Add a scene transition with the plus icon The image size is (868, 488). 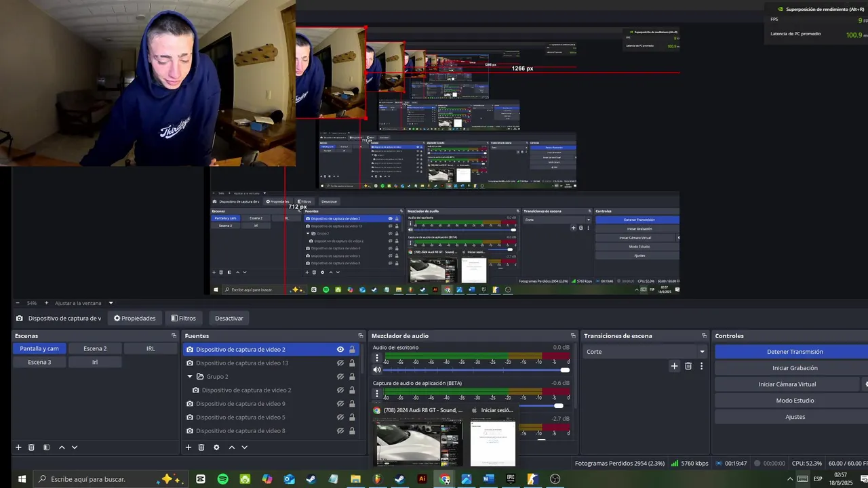coord(674,366)
